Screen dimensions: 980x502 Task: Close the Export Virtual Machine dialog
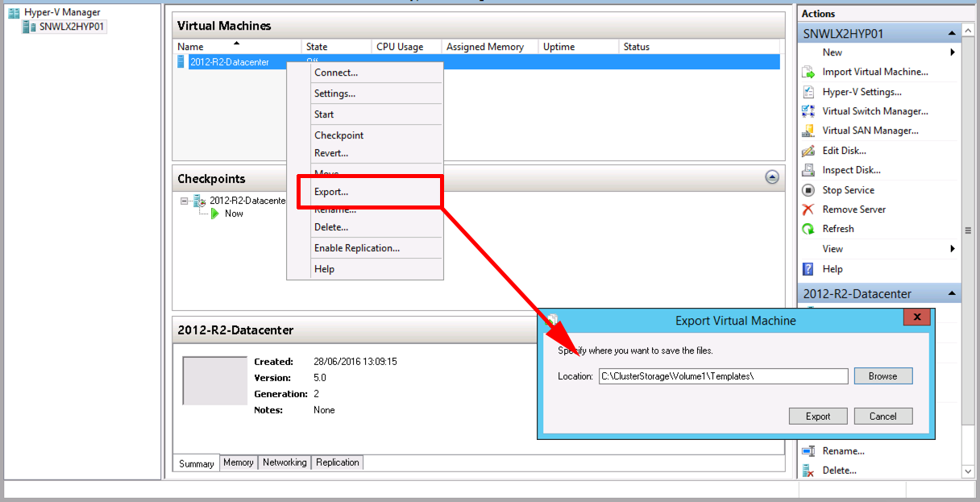click(x=917, y=317)
